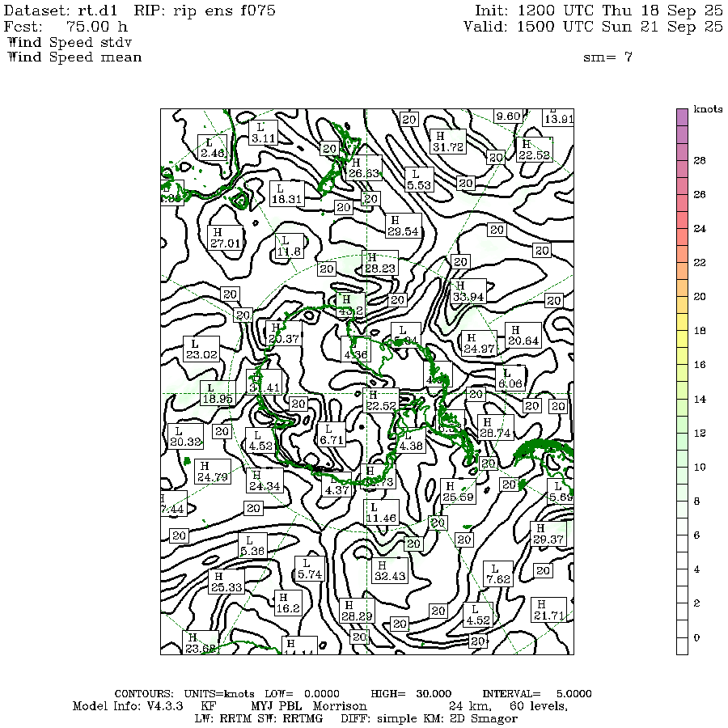Viewport: 728px width, 728px height.
Task: Select the 'H 25.59' maximum label
Action: [459, 492]
